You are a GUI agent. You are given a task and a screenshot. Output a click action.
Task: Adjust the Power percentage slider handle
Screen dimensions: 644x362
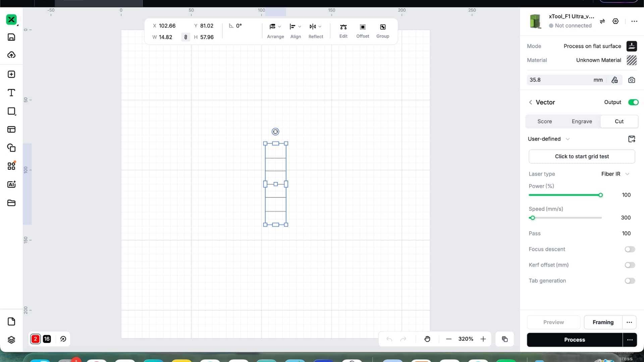[x=600, y=195]
